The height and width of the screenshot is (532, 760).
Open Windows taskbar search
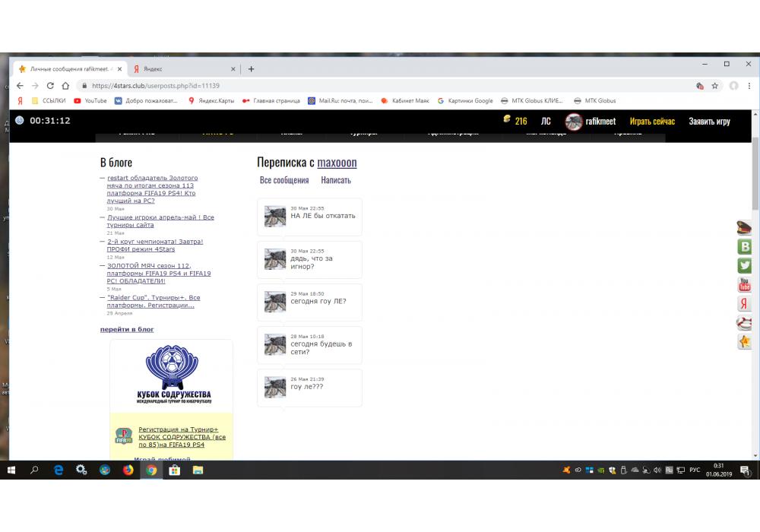click(34, 470)
